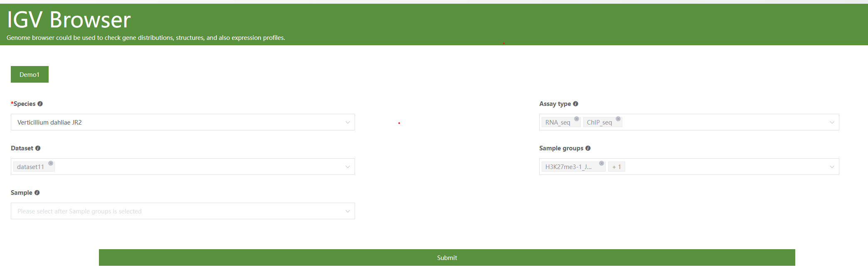Viewport: 868px width, 277px height.
Task: Expand the Sample groups dropdown arrow
Action: (x=832, y=167)
